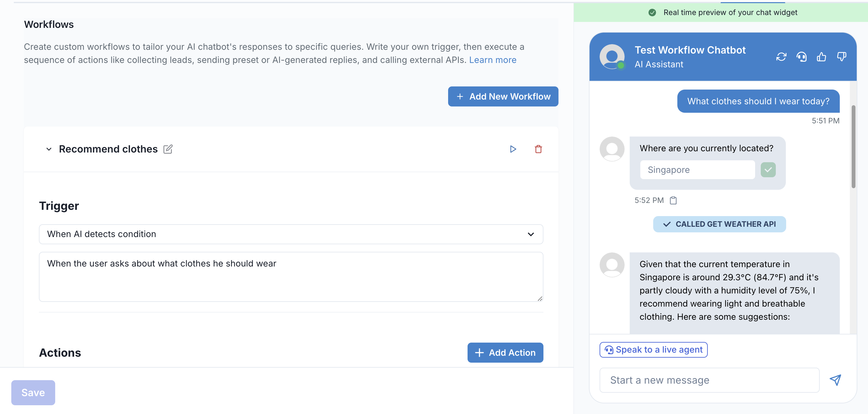
Task: Click the Start a new message field
Action: 709,380
